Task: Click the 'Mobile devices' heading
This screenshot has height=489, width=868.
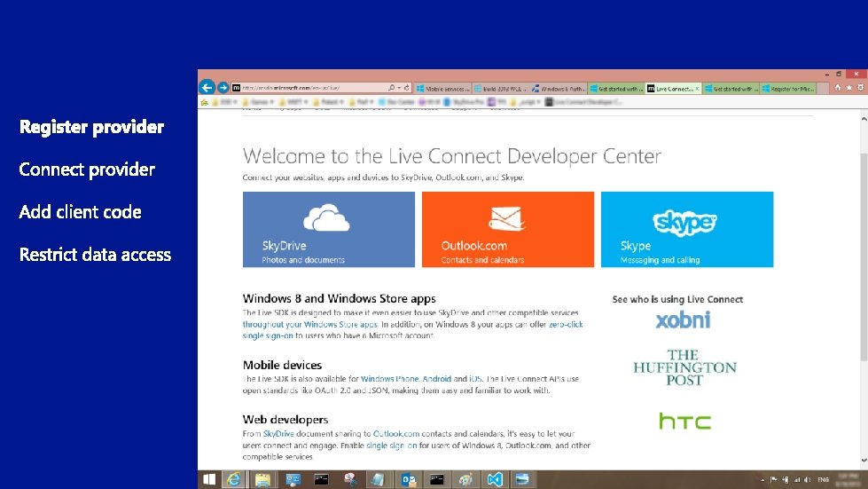Action: click(282, 365)
